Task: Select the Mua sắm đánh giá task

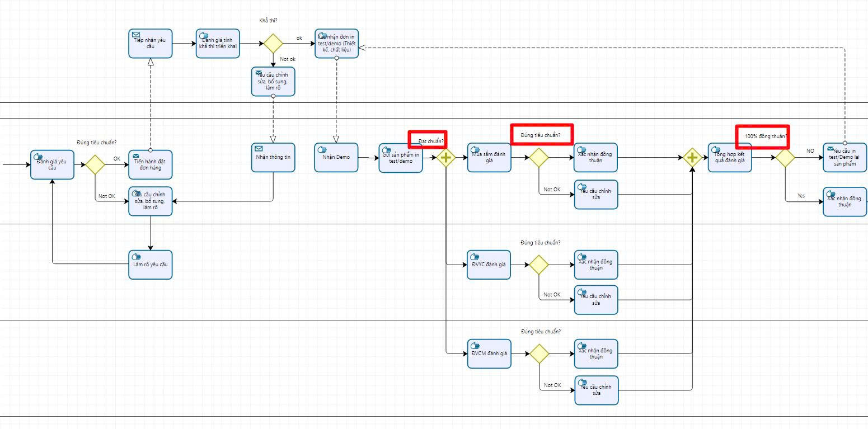Action: point(489,158)
